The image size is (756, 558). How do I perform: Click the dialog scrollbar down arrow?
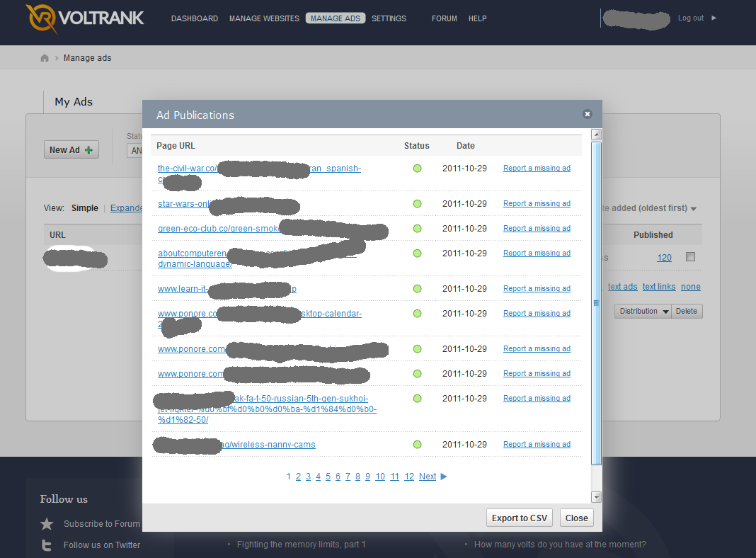596,497
